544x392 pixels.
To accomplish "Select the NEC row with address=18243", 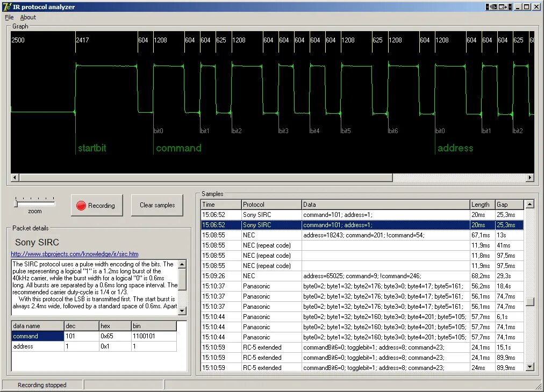I will (362, 235).
